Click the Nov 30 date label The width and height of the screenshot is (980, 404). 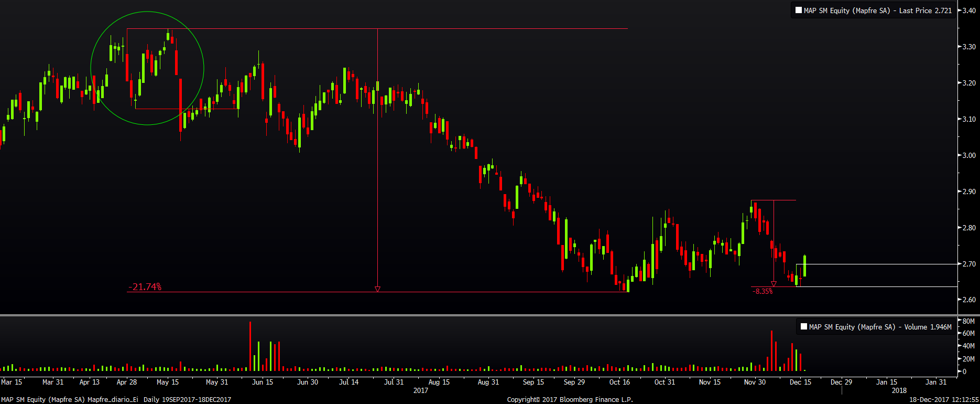[x=755, y=382]
